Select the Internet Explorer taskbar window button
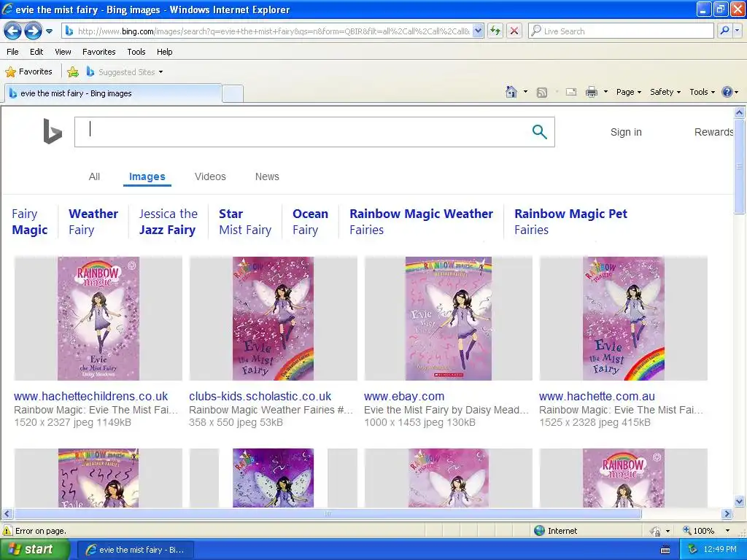 [x=135, y=550]
